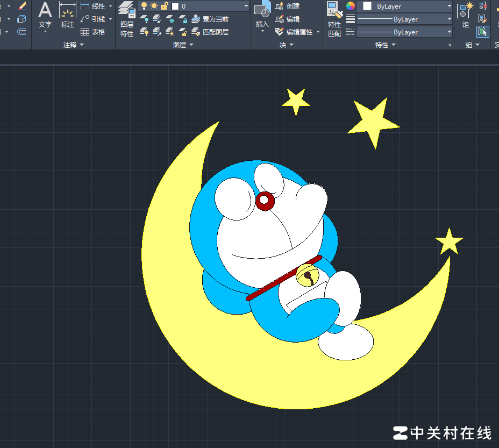Toggle group selection on/off button

[x=482, y=32]
